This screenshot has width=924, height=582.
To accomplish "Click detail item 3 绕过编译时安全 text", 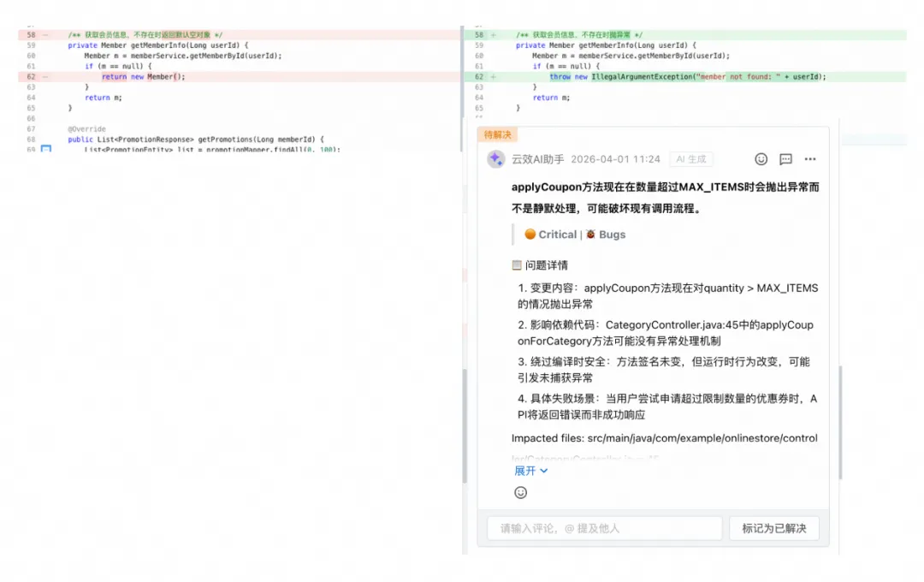I will click(664, 370).
